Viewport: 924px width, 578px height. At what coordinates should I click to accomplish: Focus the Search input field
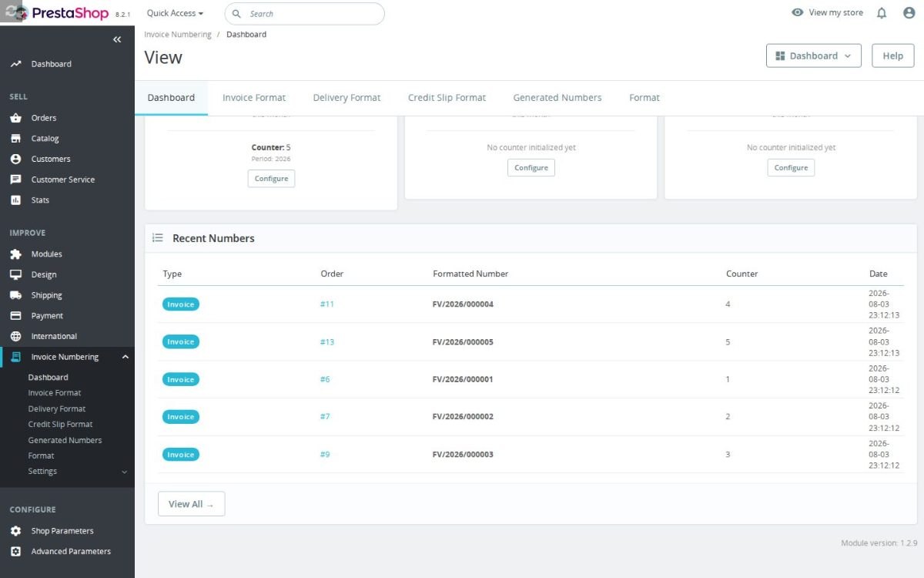pyautogui.click(x=304, y=14)
